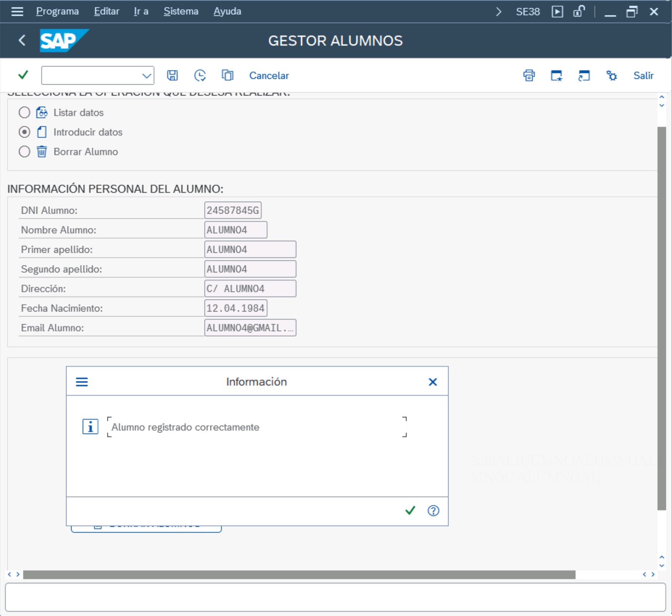The image size is (672, 616).
Task: Click the SE38 transaction code text
Action: 528,12
